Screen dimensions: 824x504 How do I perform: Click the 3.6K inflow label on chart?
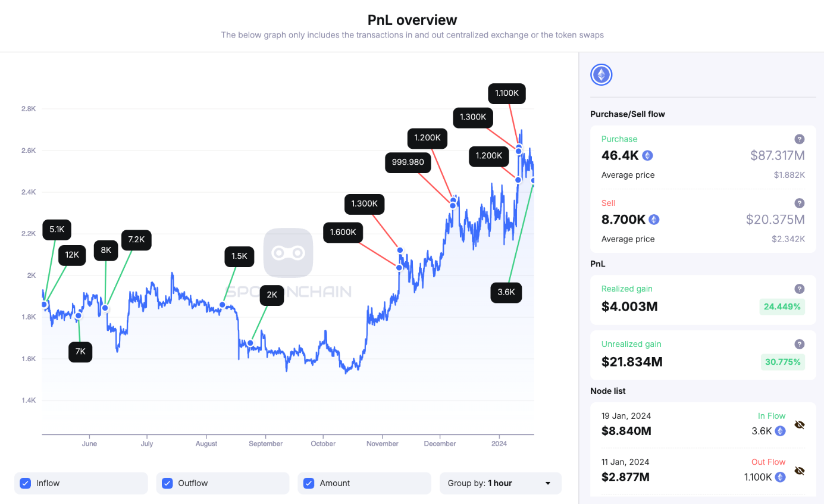point(506,292)
